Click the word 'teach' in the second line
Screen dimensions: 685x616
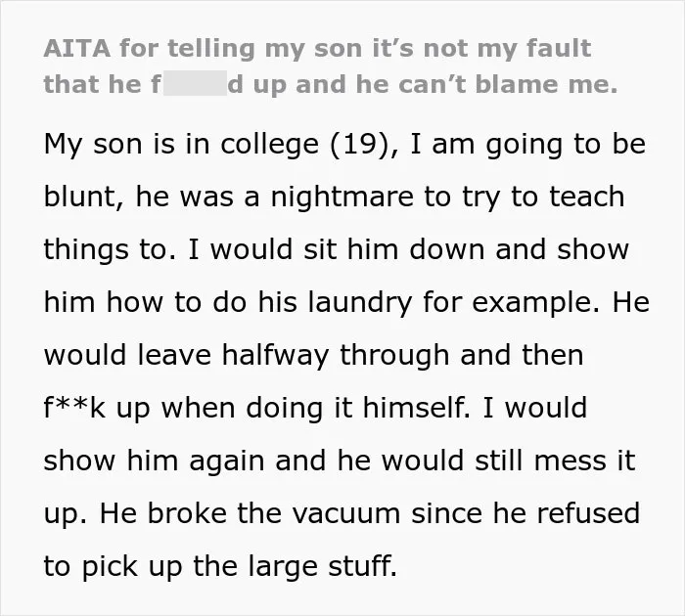(587, 197)
